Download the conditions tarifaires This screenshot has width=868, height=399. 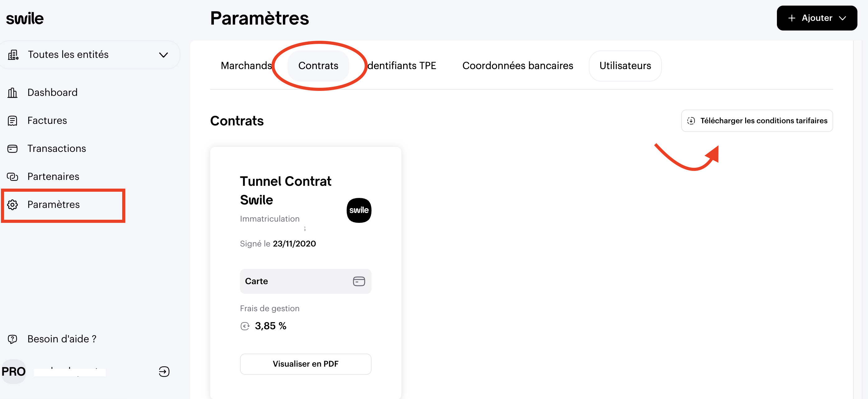click(x=756, y=121)
